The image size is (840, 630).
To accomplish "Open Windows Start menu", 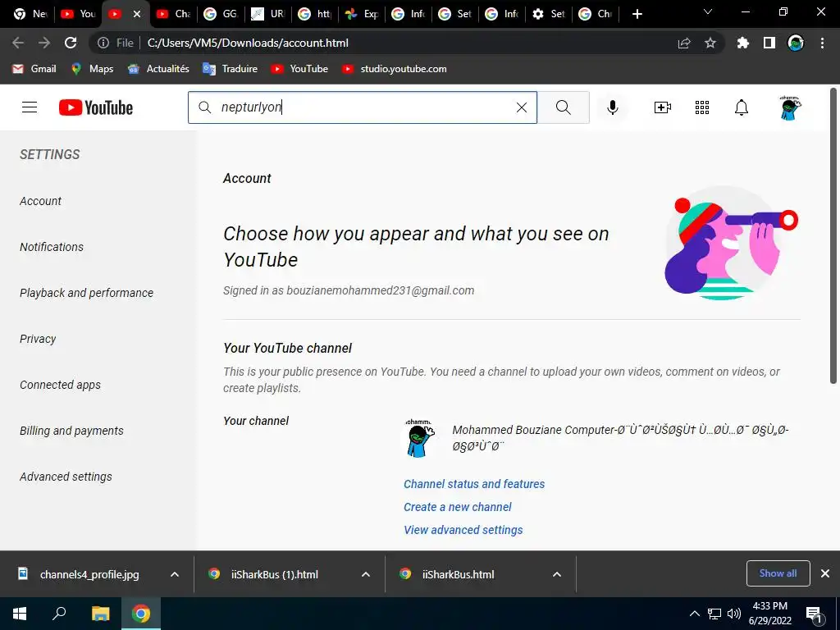I will (20, 614).
